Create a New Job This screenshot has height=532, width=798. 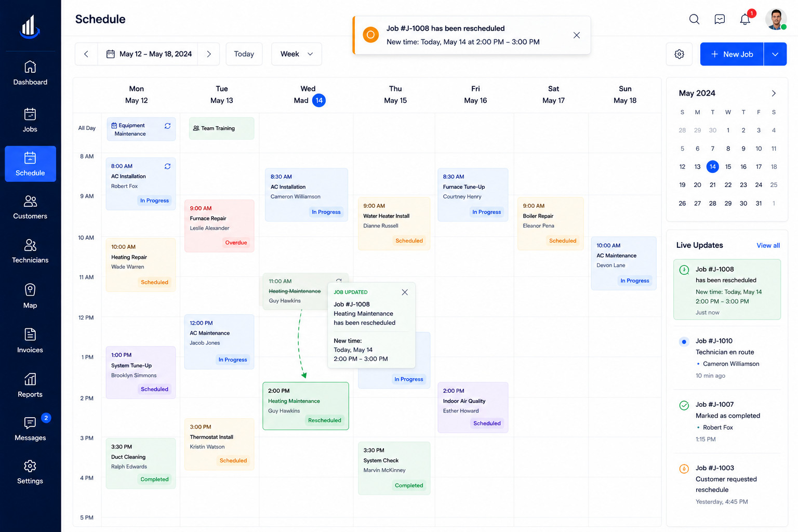(731, 54)
